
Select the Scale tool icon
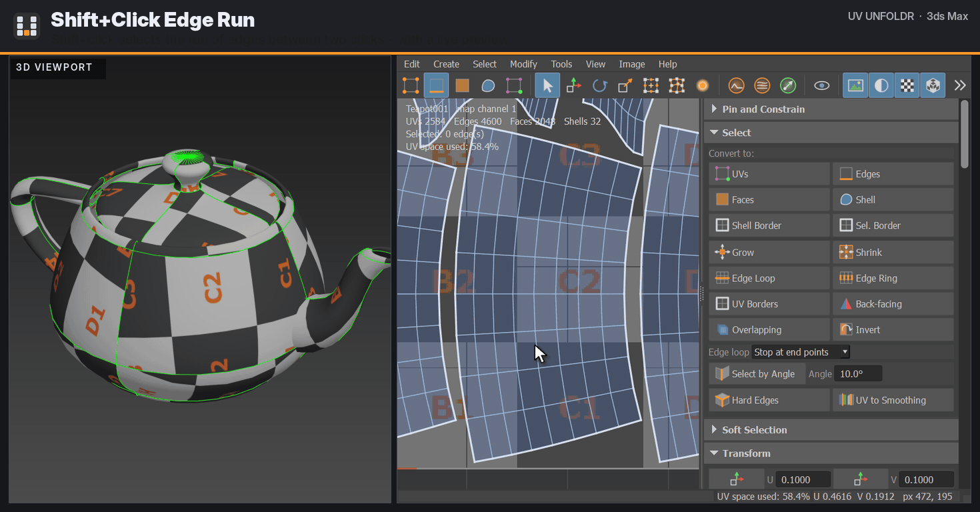point(625,85)
